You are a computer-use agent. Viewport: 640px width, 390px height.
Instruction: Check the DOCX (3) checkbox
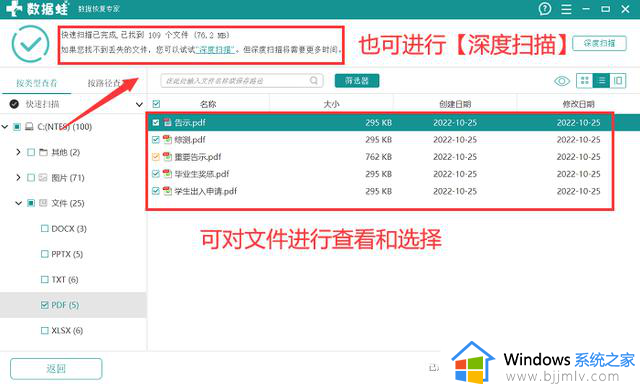(44, 228)
